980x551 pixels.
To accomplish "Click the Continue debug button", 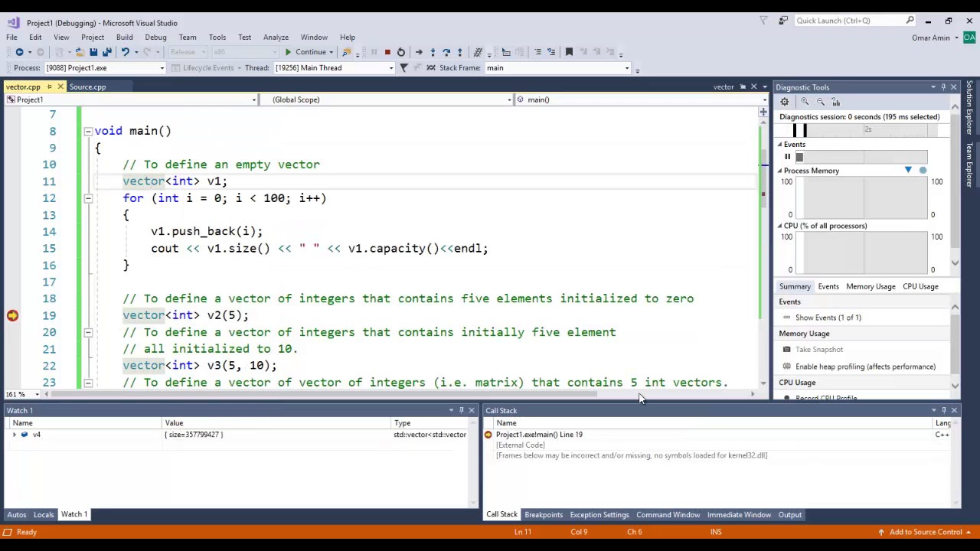I will [x=305, y=52].
